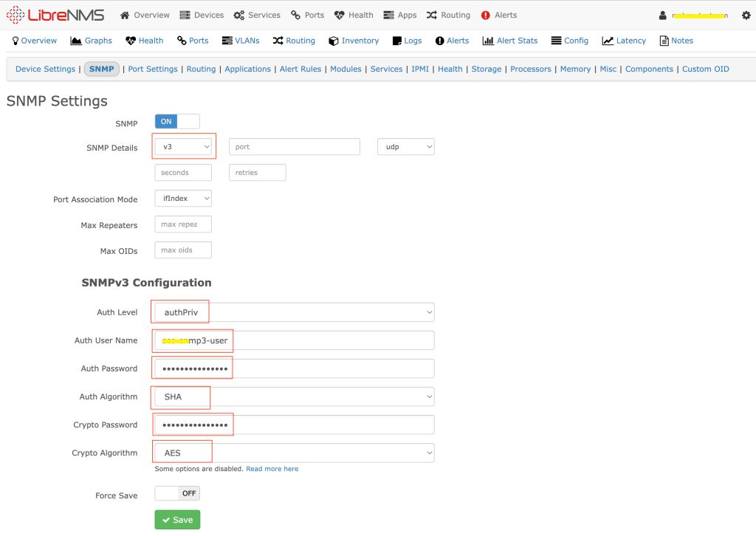Click the LibreNMS logo
Image resolution: width=756 pixels, height=536 pixels.
pyautogui.click(x=55, y=15)
